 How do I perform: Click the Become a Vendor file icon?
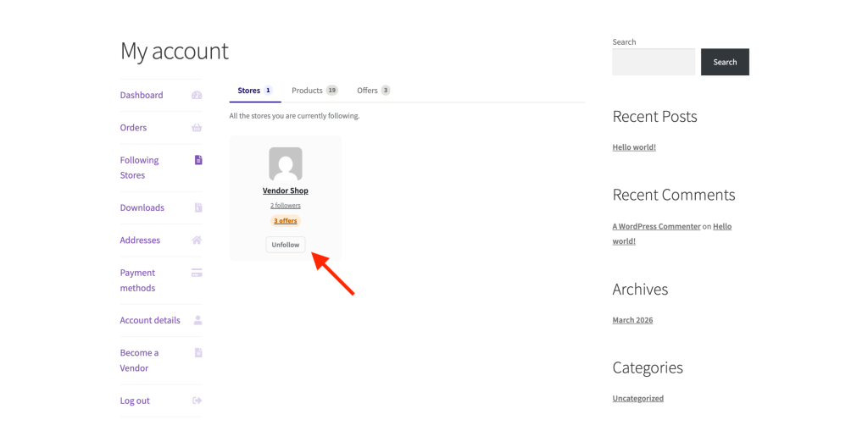[x=198, y=352]
